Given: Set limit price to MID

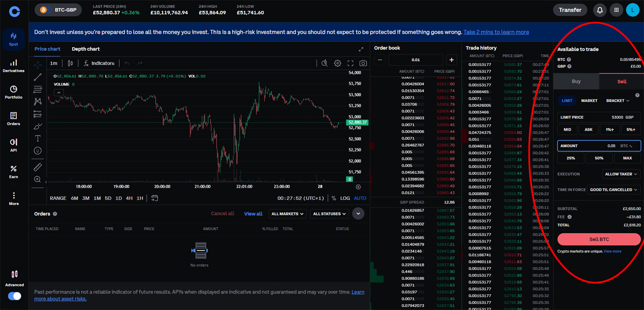Looking at the screenshot, I should click(x=567, y=129).
